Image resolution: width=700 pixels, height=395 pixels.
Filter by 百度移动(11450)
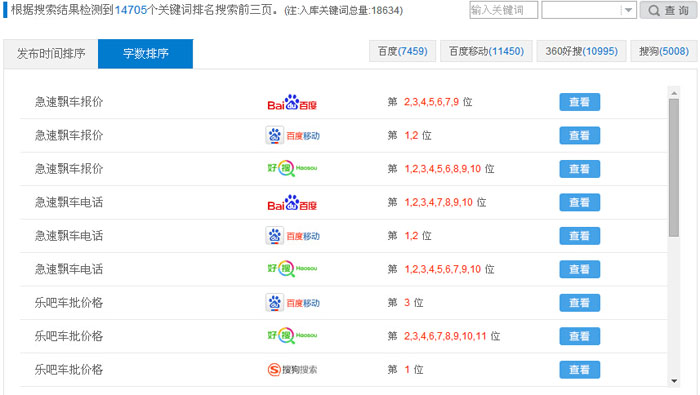486,51
